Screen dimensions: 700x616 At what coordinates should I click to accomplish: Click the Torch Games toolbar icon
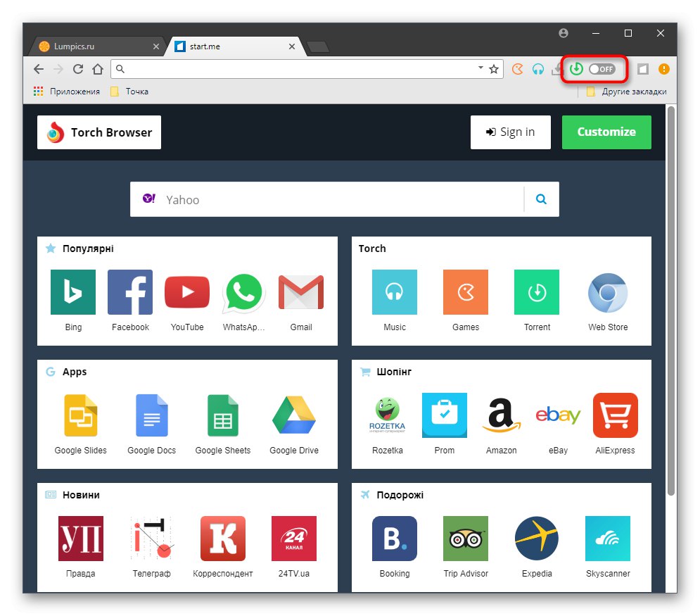coord(517,69)
